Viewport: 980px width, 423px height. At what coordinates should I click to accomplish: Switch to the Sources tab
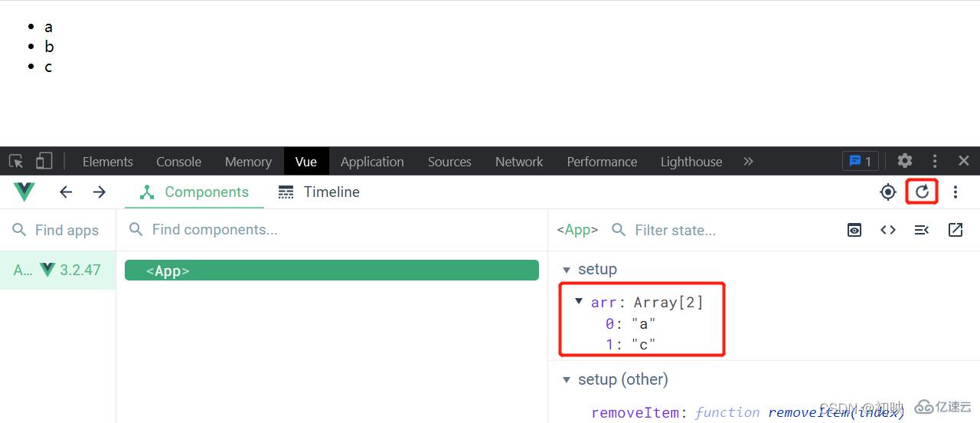click(449, 162)
